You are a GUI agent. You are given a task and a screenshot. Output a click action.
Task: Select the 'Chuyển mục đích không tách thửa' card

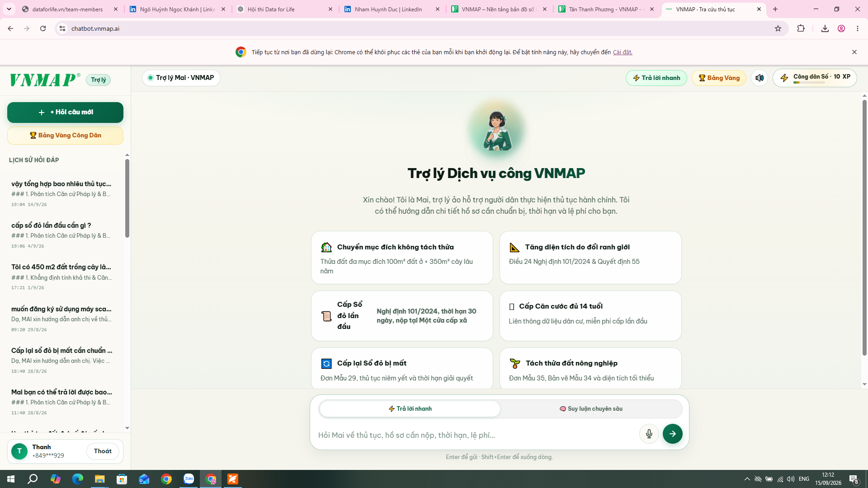(x=401, y=258)
